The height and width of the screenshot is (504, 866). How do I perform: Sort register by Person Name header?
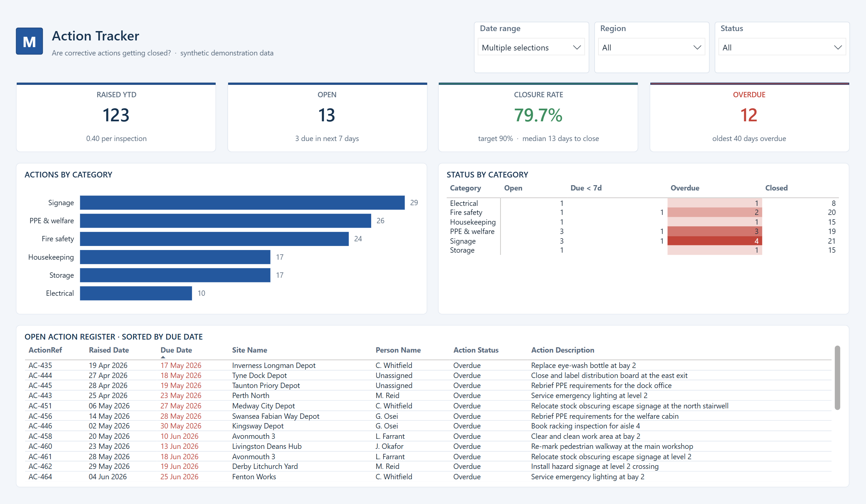(x=398, y=350)
